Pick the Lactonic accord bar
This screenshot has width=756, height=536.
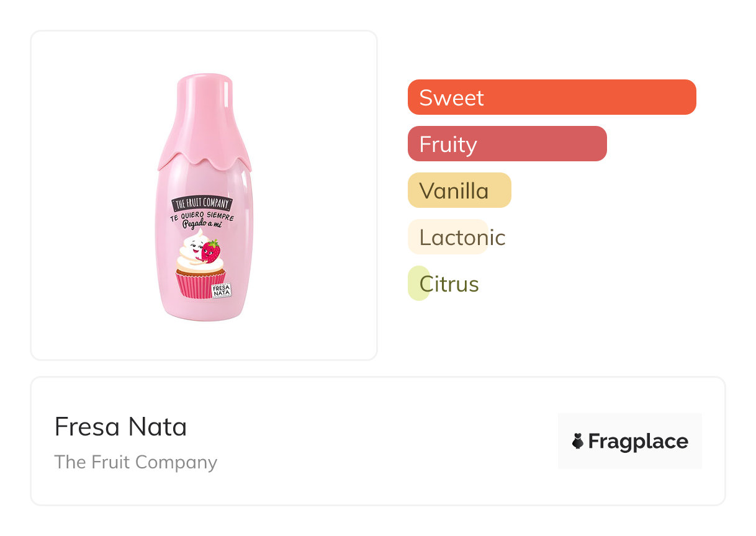tap(448, 237)
